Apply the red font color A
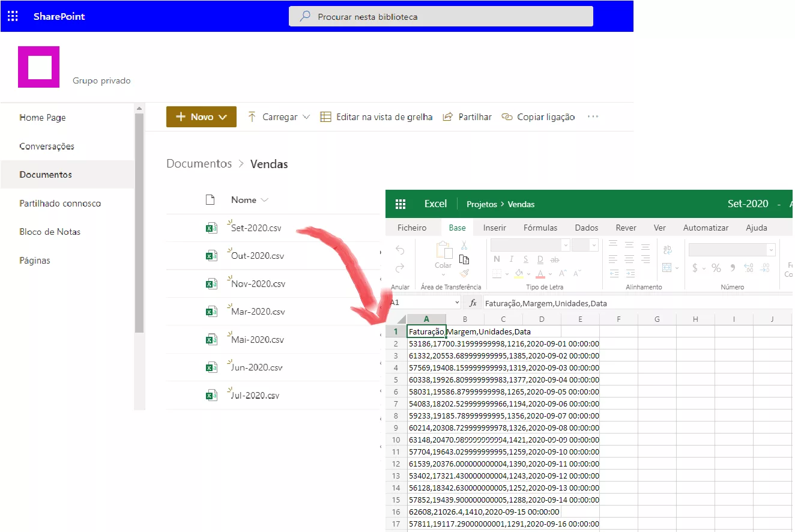795x532 pixels. point(540,274)
